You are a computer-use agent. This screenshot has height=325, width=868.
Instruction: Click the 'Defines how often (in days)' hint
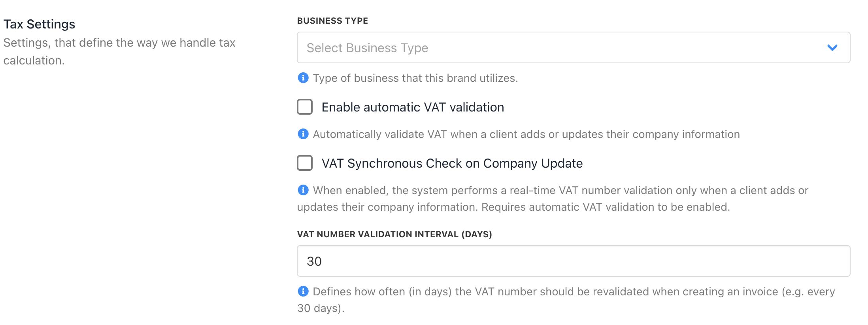(573, 292)
